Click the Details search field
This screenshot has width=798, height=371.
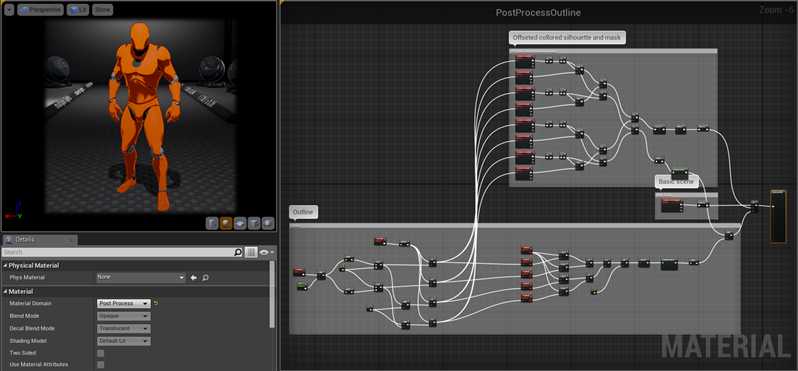point(118,252)
